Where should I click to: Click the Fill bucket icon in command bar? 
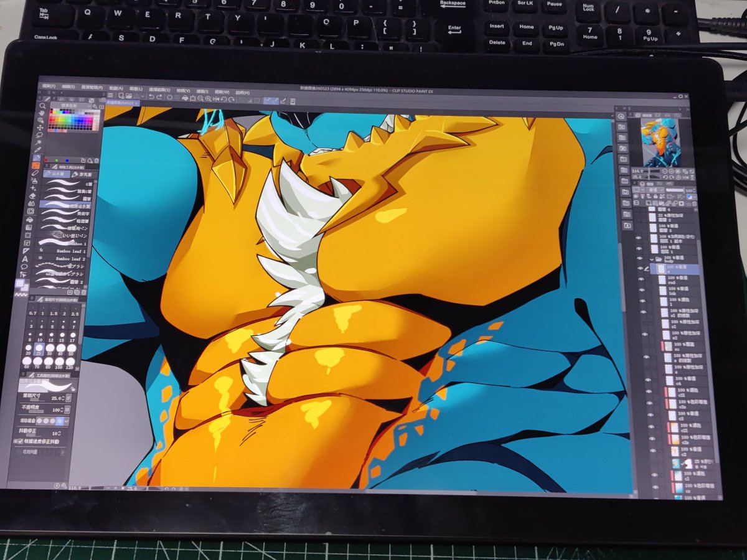point(185,98)
